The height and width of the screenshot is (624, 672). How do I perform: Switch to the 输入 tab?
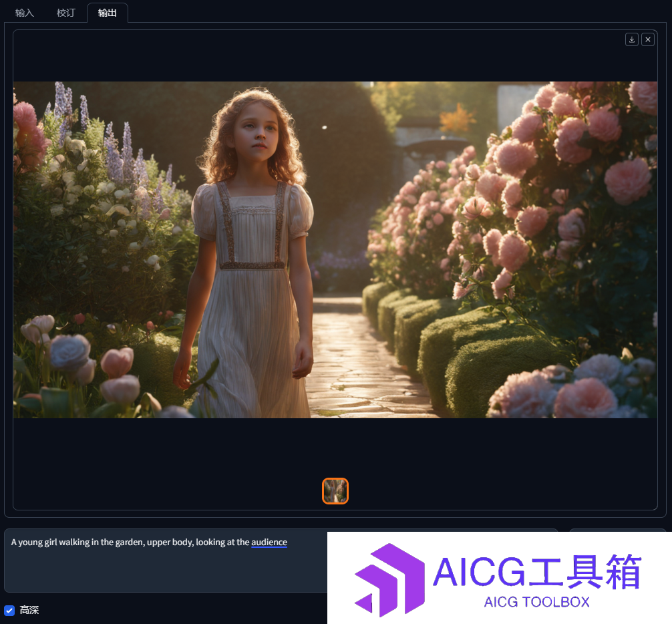25,13
